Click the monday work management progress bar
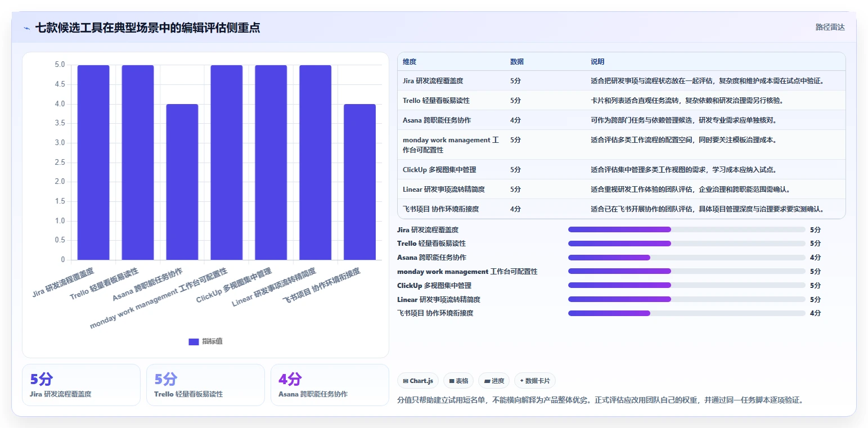 [x=687, y=271]
